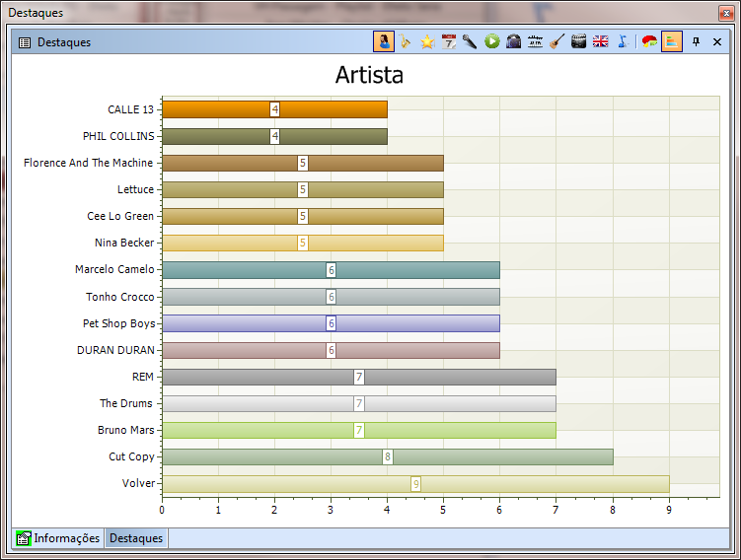
Task: Click the PHIL COLLINS axis label
Action: (x=118, y=136)
